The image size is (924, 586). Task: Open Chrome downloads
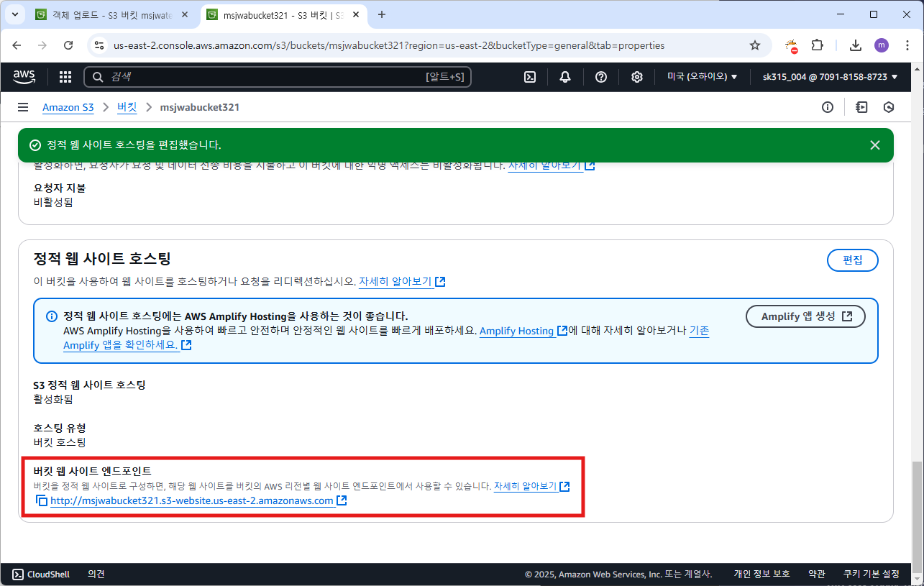coord(856,45)
